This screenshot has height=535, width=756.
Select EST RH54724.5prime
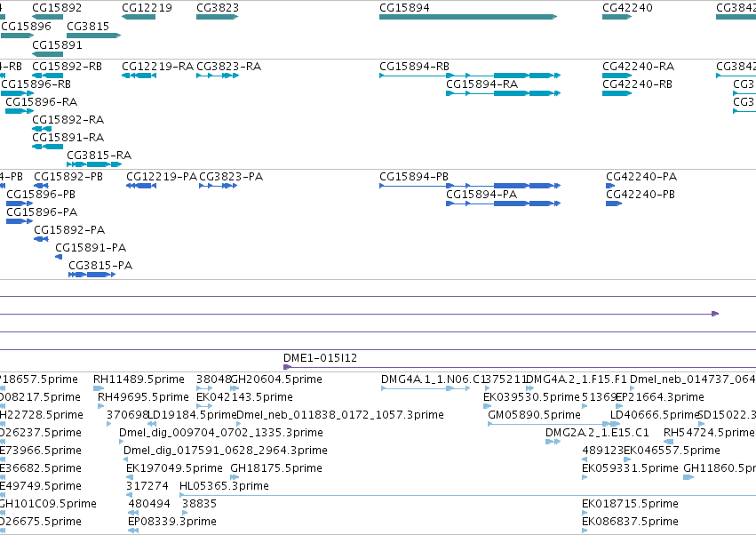click(709, 433)
